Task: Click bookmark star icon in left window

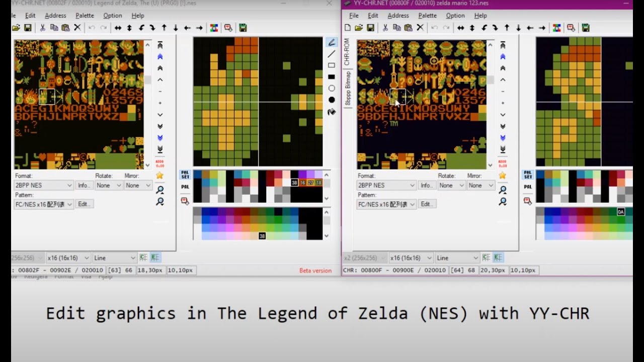Action: click(x=159, y=175)
